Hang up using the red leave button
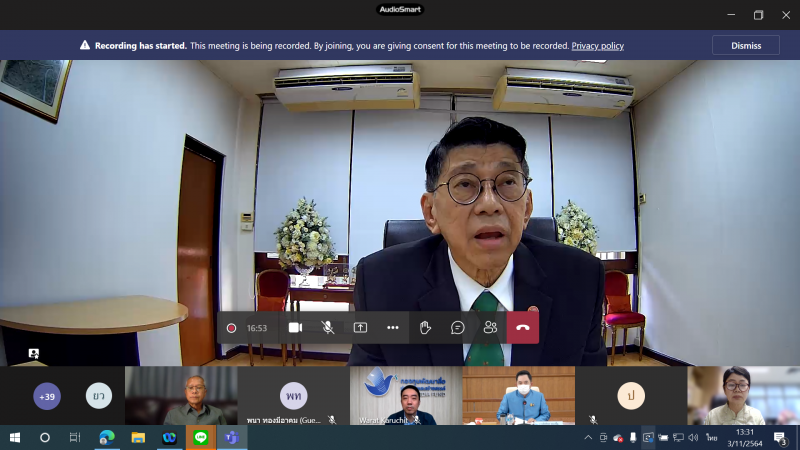This screenshot has width=800, height=450. [x=522, y=328]
